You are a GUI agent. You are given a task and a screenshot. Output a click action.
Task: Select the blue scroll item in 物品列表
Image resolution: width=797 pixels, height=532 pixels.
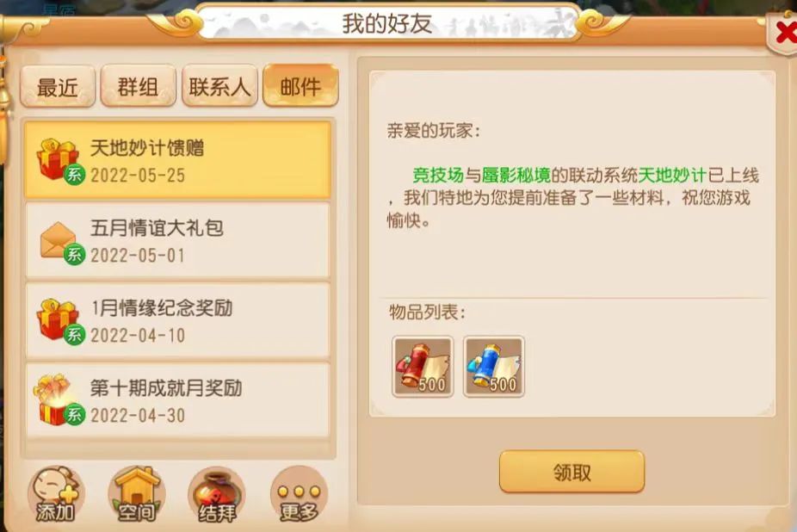pos(493,367)
